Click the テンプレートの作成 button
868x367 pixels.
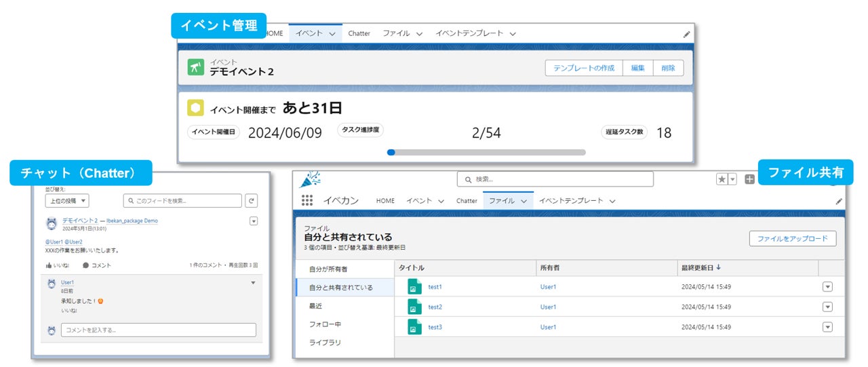(584, 68)
